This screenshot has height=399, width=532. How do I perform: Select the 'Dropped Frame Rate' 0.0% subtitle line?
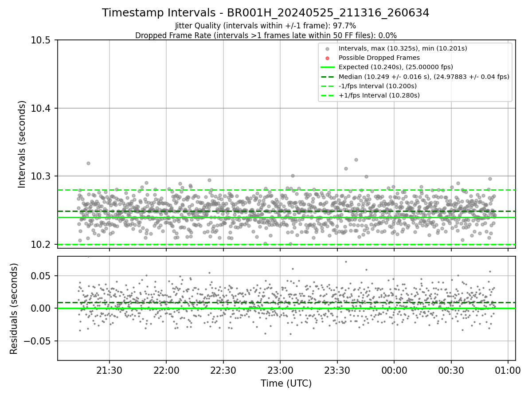pos(266,35)
